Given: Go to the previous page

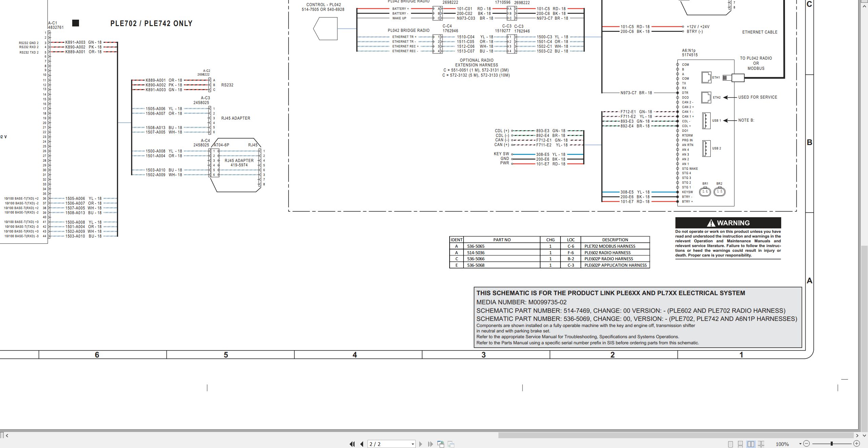Looking at the screenshot, I should click(x=362, y=444).
